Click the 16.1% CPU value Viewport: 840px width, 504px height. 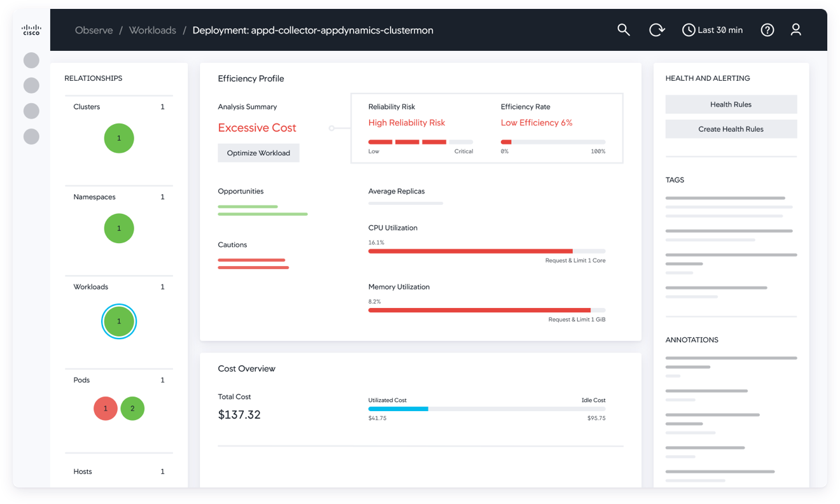coord(376,242)
